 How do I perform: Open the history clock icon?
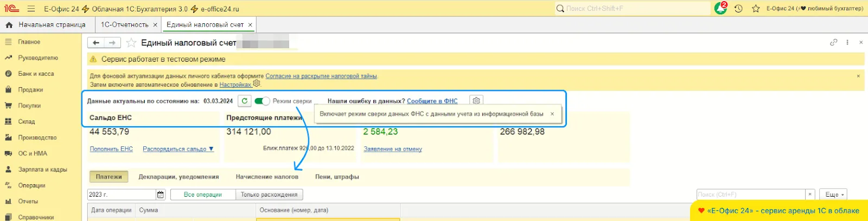(x=738, y=9)
